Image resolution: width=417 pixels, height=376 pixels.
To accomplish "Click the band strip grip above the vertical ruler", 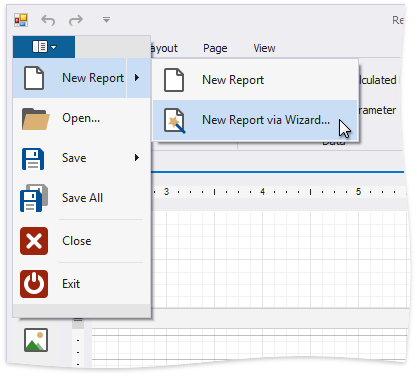I will click(x=78, y=320).
